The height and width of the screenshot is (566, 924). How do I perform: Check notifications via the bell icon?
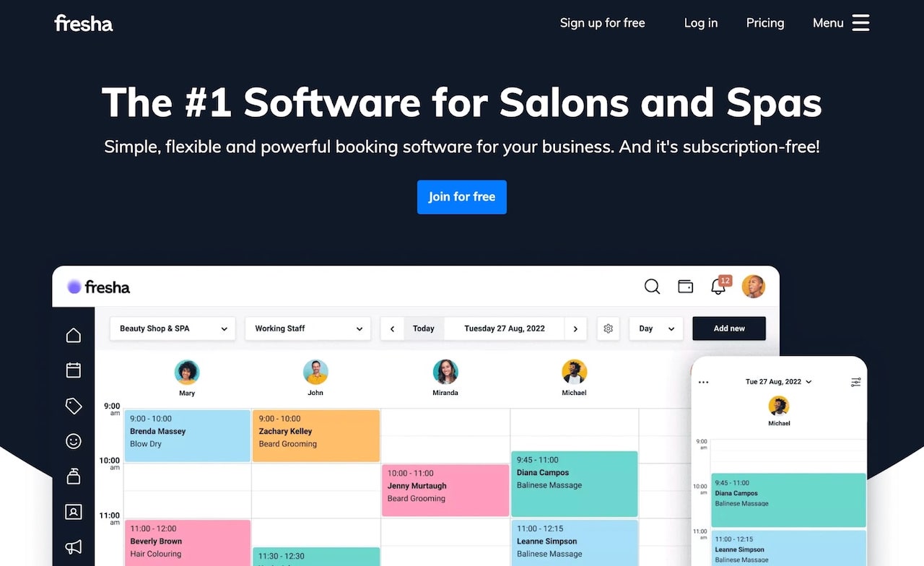tap(717, 287)
